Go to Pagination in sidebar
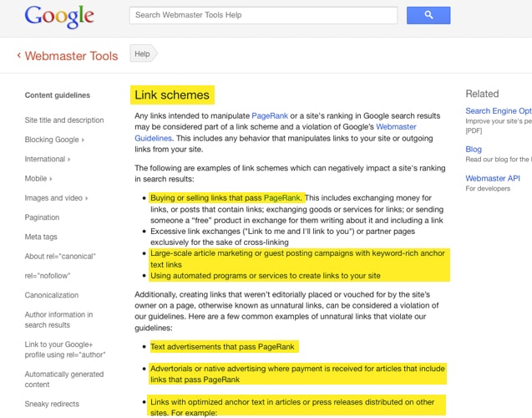 tap(42, 217)
